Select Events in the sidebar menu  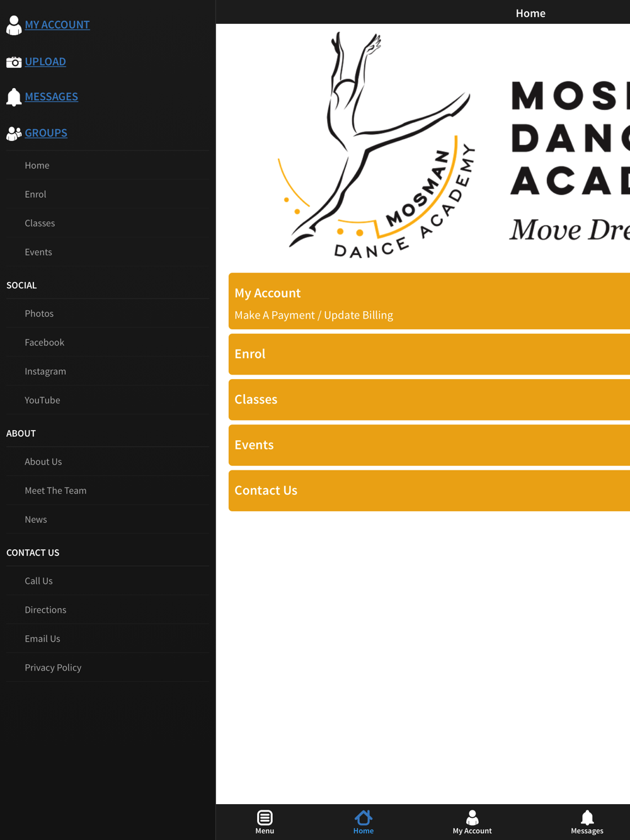pyautogui.click(x=108, y=252)
